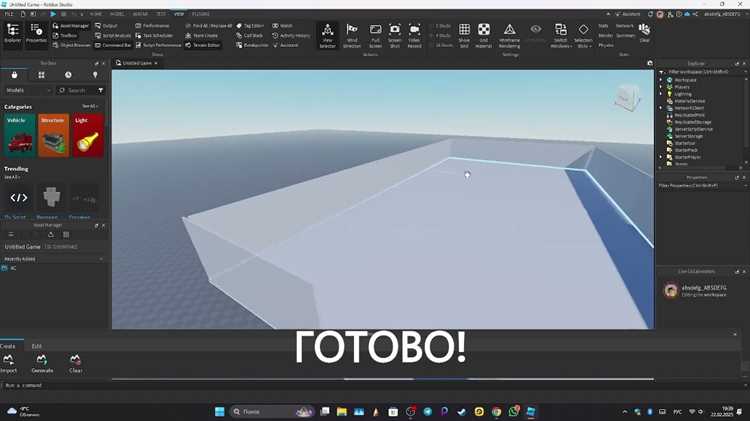Switch to the PLUGINS ribbon tab

point(200,14)
